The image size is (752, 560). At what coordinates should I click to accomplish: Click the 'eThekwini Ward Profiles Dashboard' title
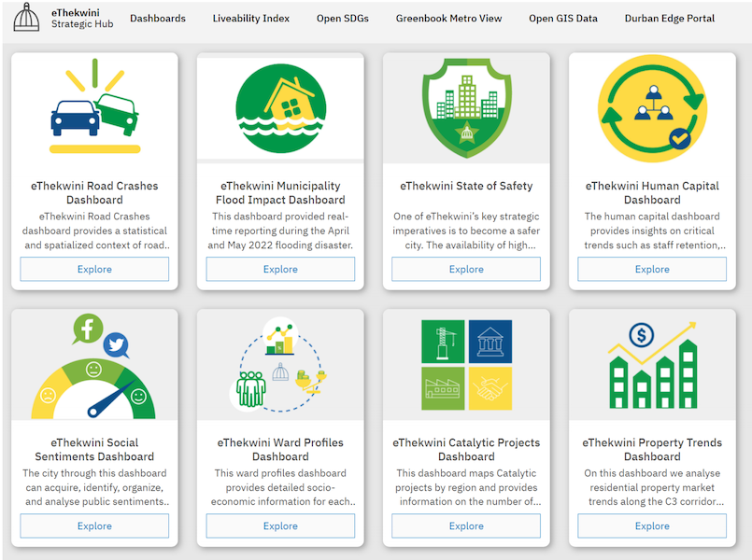tap(280, 449)
